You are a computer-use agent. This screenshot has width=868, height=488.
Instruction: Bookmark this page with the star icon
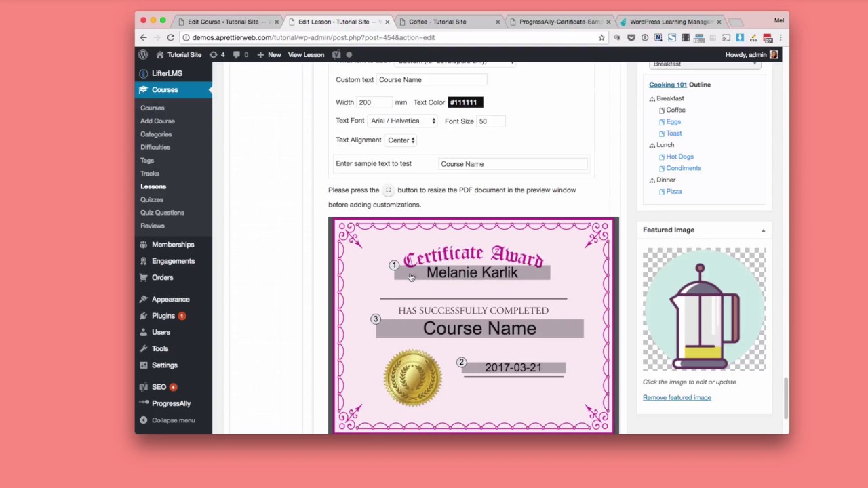point(601,37)
